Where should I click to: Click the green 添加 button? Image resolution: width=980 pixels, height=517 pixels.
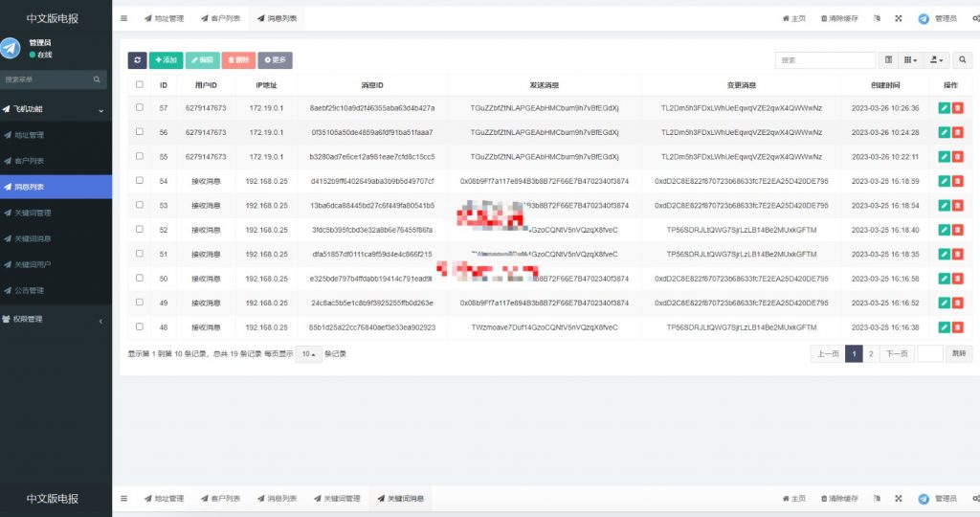point(166,60)
